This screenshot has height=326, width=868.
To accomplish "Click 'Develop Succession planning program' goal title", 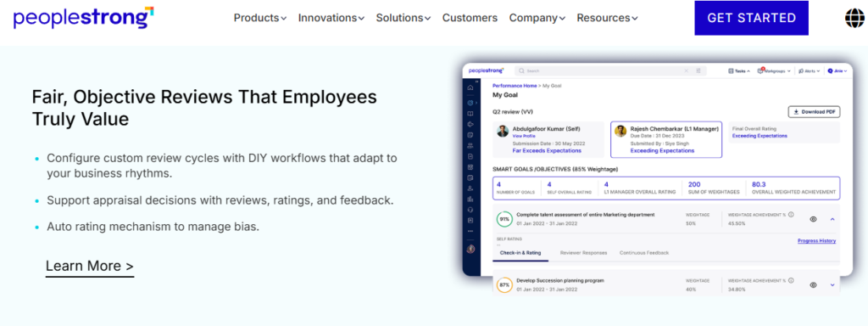I will 559,280.
